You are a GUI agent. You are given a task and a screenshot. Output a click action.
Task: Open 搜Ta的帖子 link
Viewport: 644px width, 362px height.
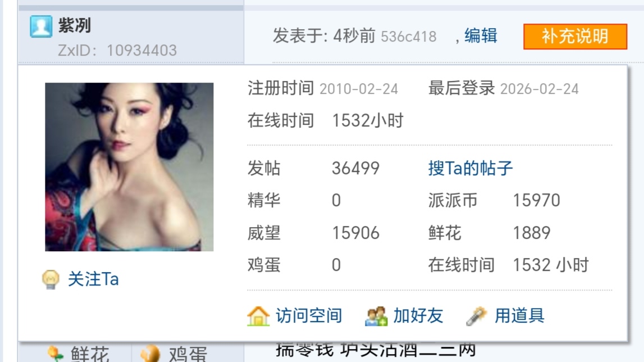[x=471, y=168]
